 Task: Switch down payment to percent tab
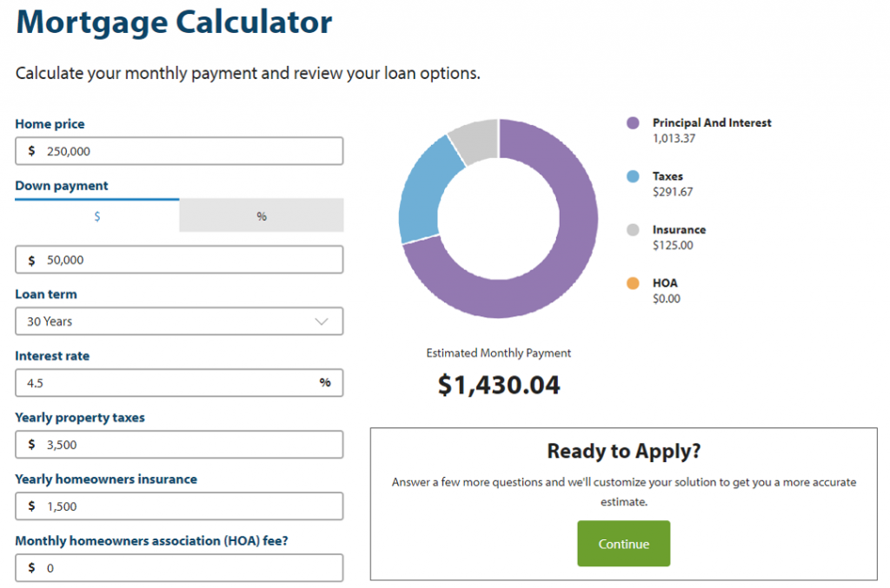[262, 216]
